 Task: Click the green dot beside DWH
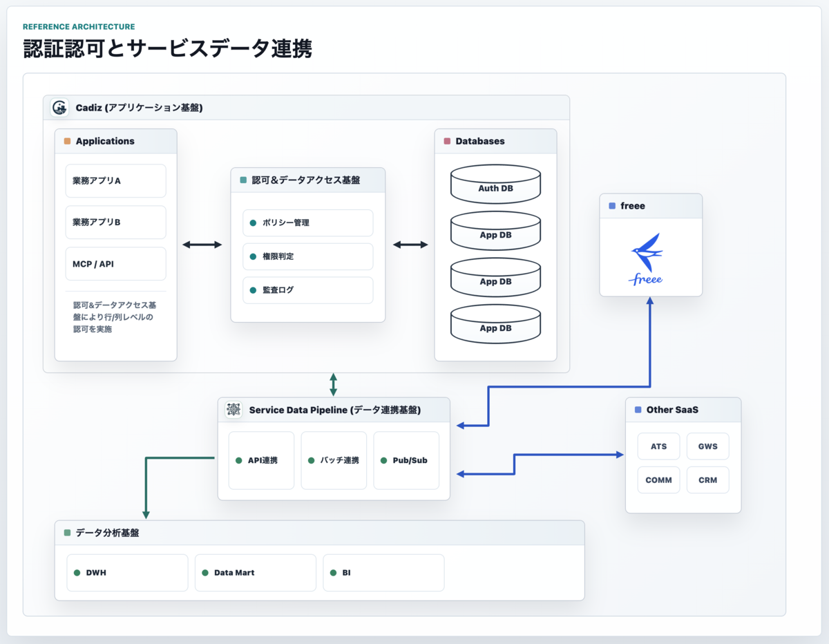tap(77, 573)
